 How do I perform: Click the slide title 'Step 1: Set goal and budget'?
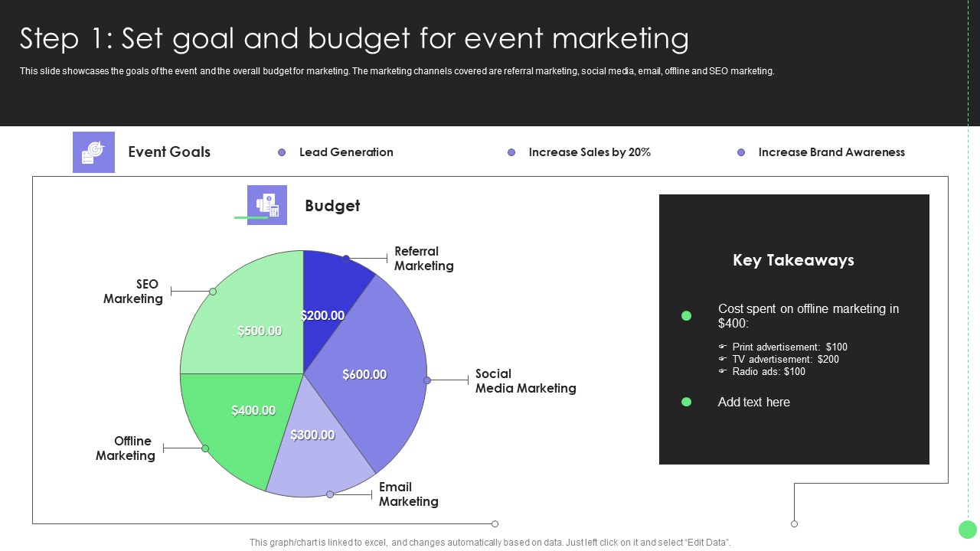(x=354, y=38)
